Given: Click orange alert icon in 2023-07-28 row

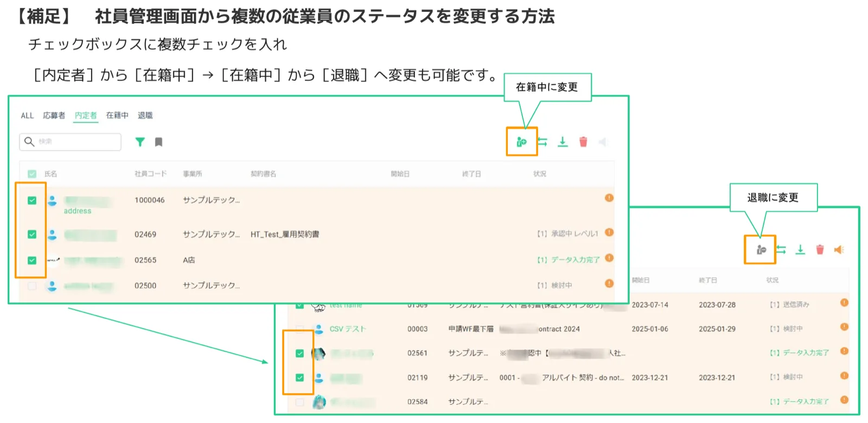Looking at the screenshot, I should point(844,302).
